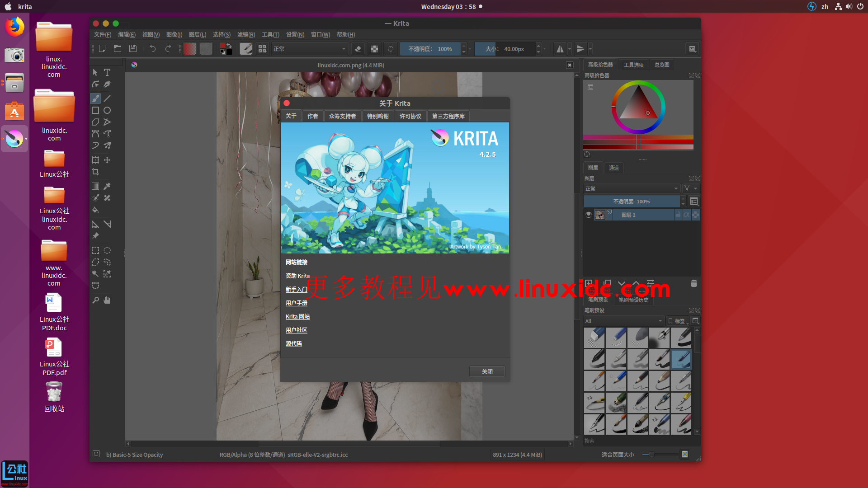Close the linuxidc.com.png document tab
This screenshot has width=868, height=488.
pyautogui.click(x=570, y=65)
